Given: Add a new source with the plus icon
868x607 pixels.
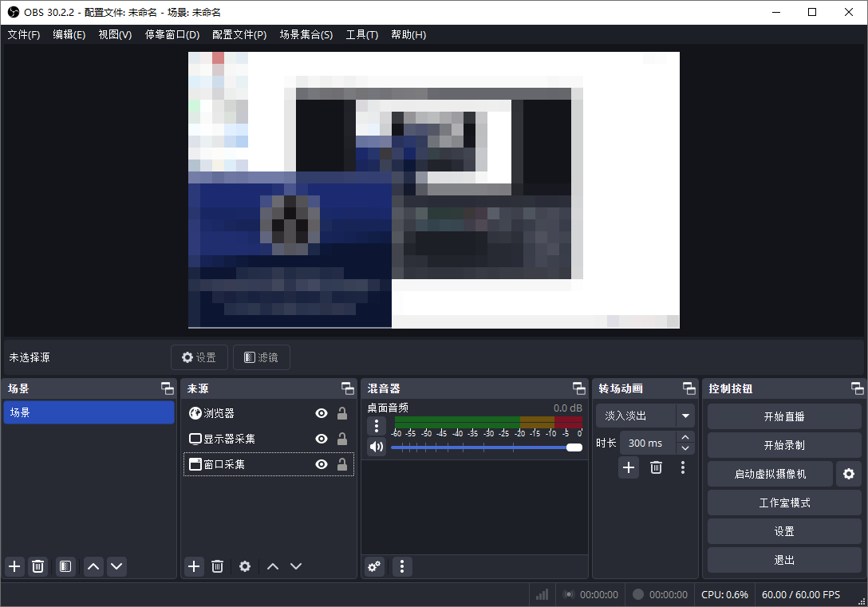Looking at the screenshot, I should 194,566.
